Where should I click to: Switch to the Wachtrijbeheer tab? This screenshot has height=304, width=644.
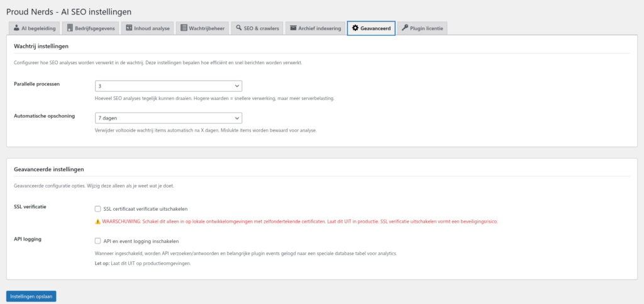click(201, 28)
